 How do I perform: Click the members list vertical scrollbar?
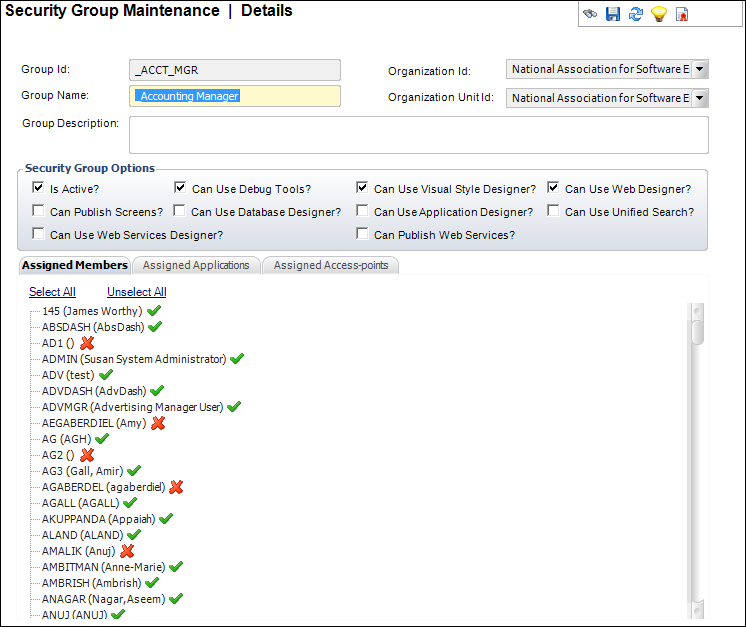pos(697,460)
